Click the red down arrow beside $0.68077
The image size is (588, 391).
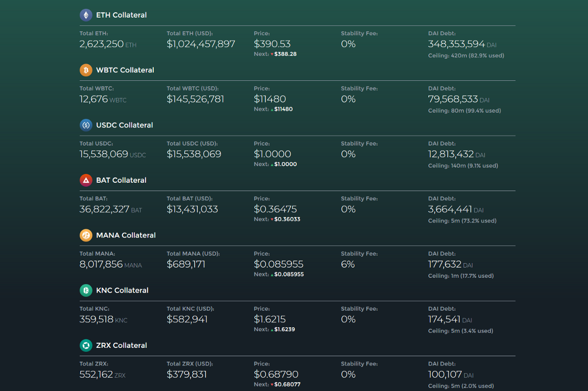coord(272,385)
